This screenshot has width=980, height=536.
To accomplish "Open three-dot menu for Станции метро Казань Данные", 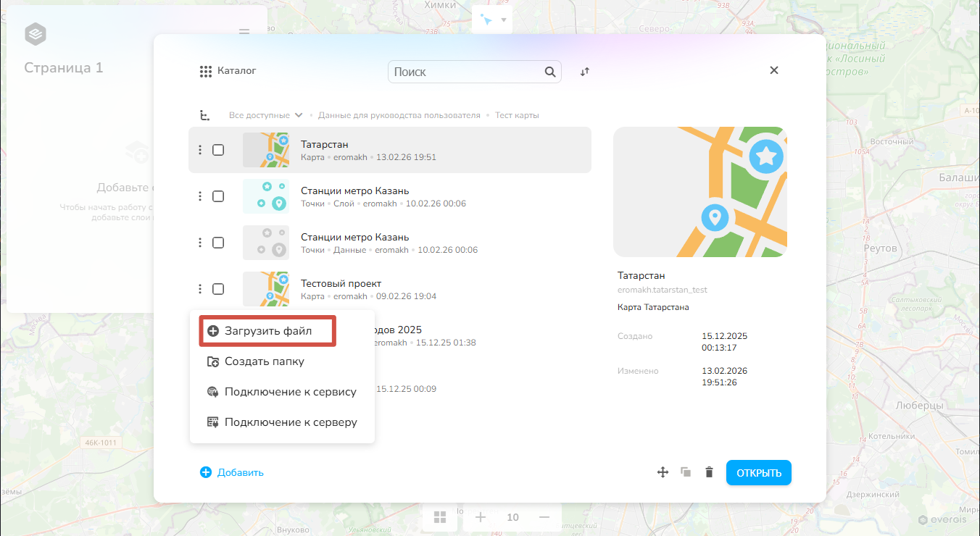I will pyautogui.click(x=200, y=243).
